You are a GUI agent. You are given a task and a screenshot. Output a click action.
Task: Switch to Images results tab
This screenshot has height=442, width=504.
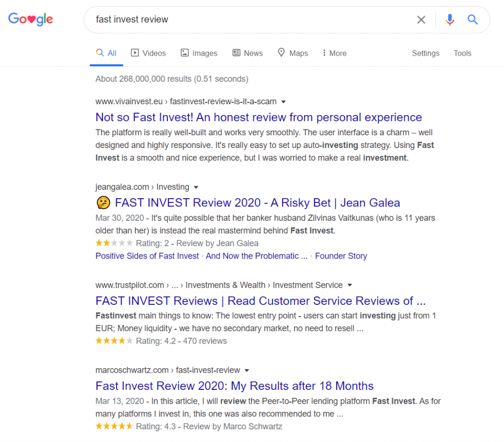tap(199, 53)
